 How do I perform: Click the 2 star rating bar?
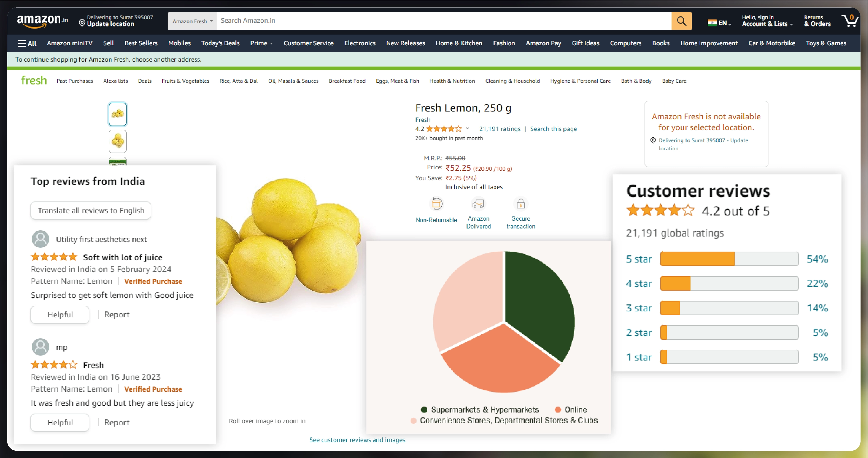[729, 333]
